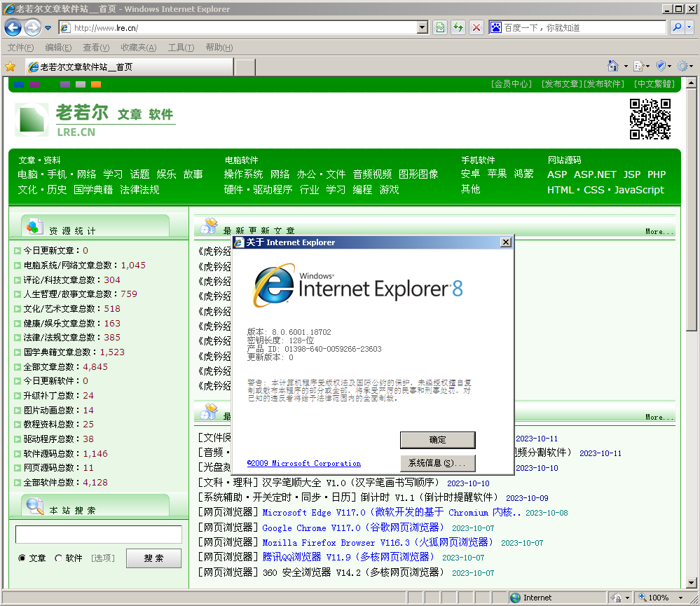
Task: Open the 100% zoom level dropdown
Action: click(681, 598)
